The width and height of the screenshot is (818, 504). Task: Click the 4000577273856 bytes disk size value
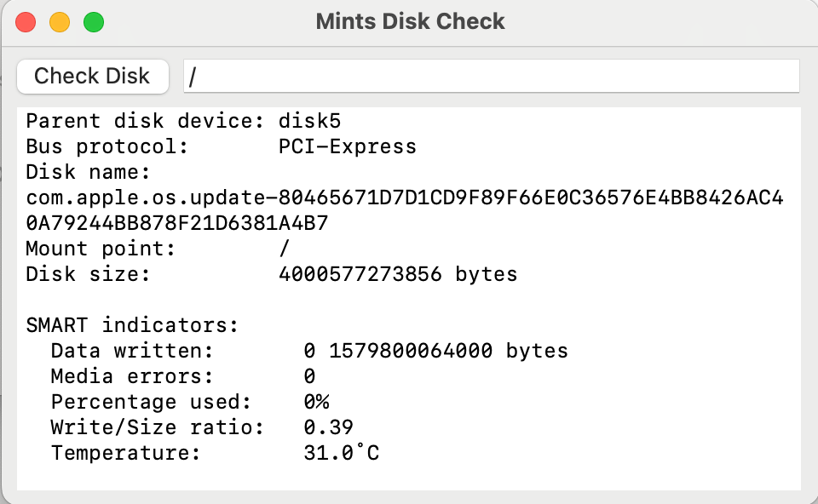click(398, 274)
